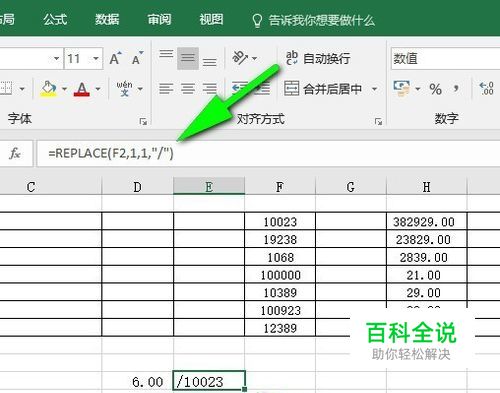The height and width of the screenshot is (393, 500).
Task: Click the increase decimal icon
Action: 486,89
